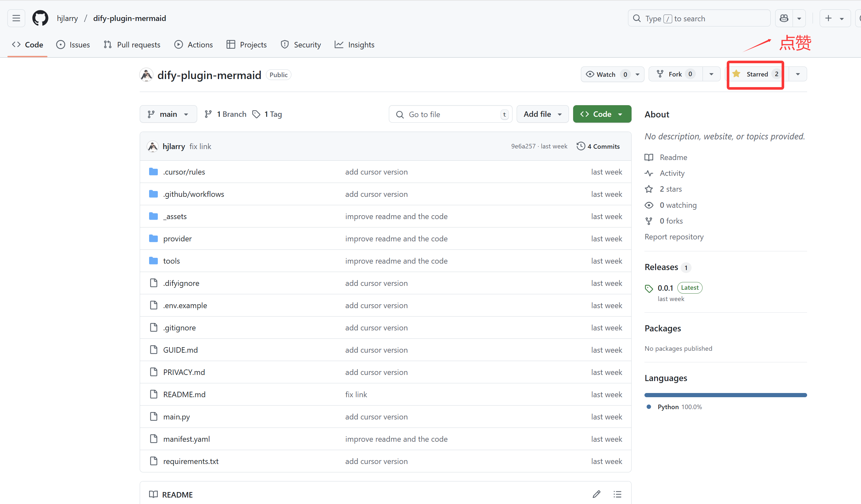Click the file icon beside main.py
Image resolution: width=861 pixels, height=504 pixels.
(154, 416)
